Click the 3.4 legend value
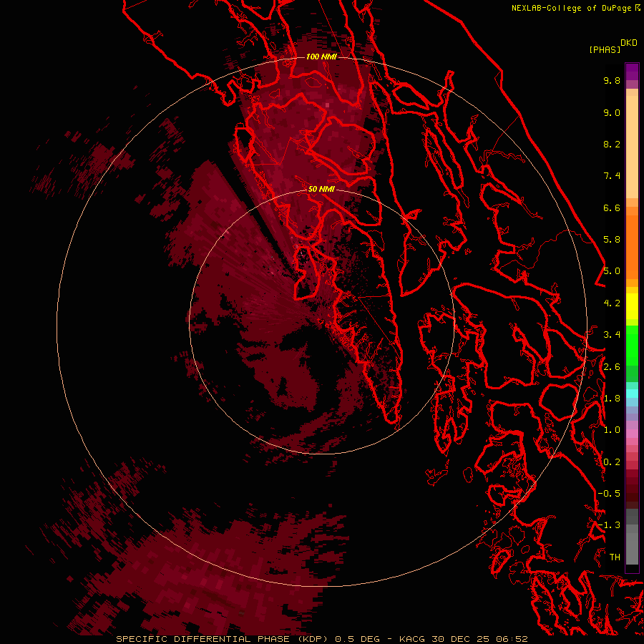The width and height of the screenshot is (644, 644). point(612,335)
